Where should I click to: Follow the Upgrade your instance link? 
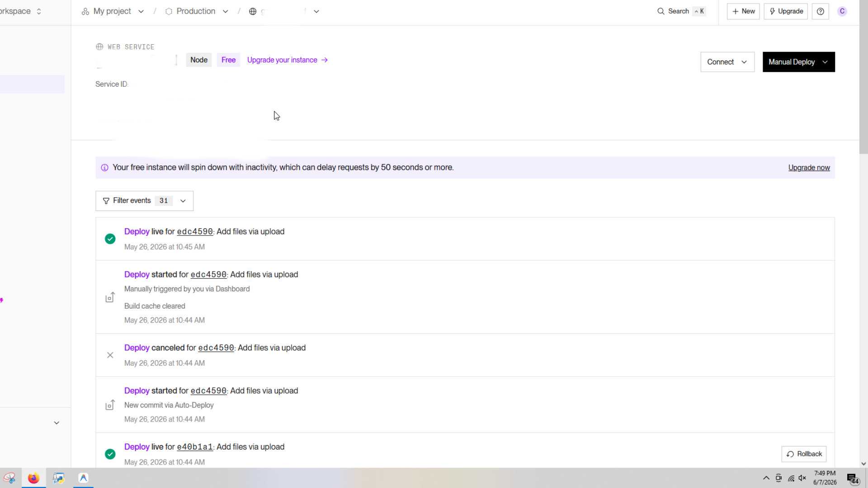(287, 60)
